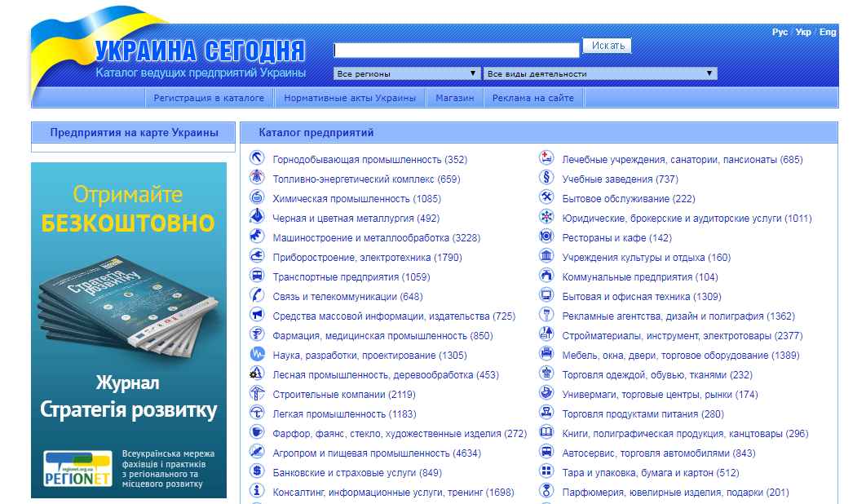Go to 'Нормативные акты Украины' tab
The height and width of the screenshot is (504, 866).
350,98
